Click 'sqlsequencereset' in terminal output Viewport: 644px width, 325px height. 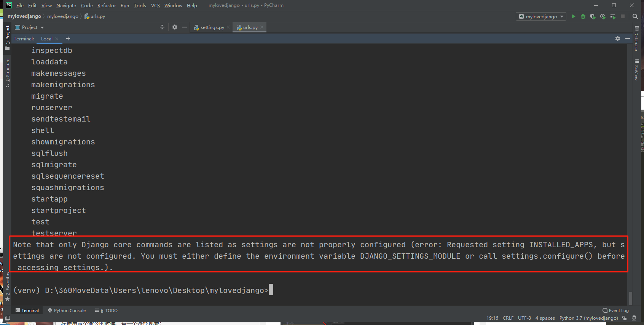tap(68, 176)
